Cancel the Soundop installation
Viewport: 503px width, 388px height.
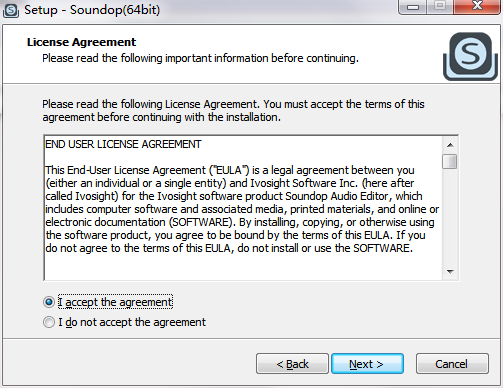pyautogui.click(x=452, y=364)
